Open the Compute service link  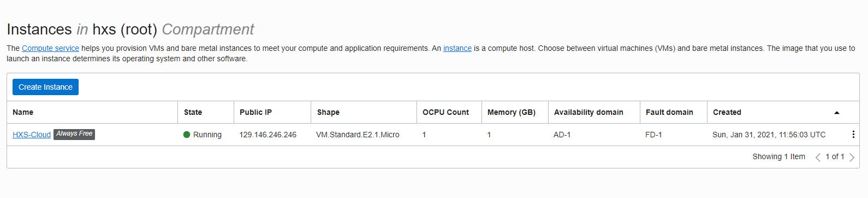click(x=50, y=48)
